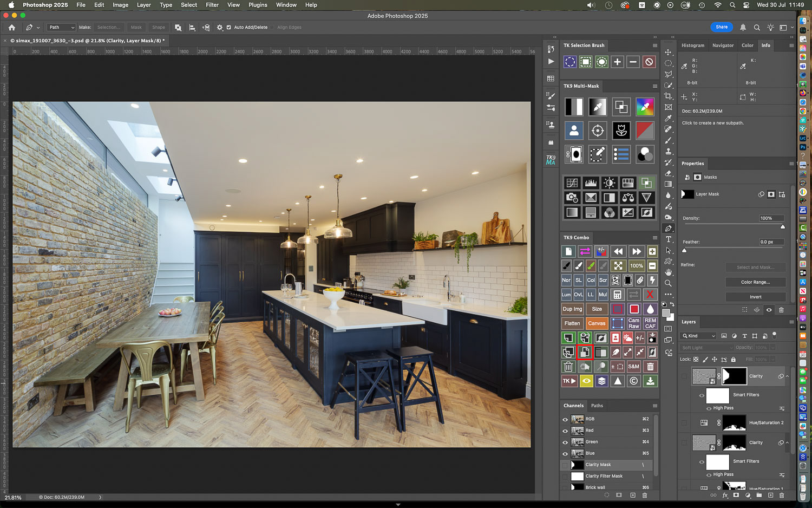The width and height of the screenshot is (812, 508).
Task: Toggle visibility of the Blue channel
Action: pyautogui.click(x=565, y=454)
